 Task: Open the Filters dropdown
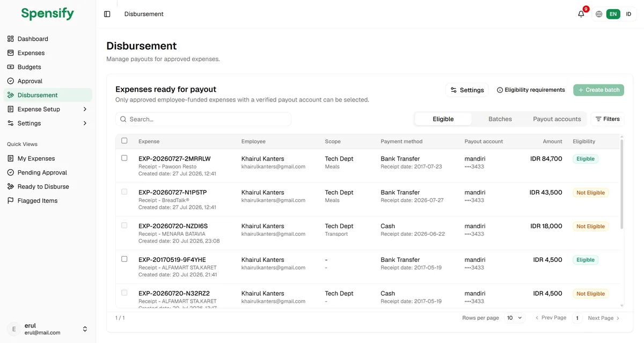608,119
